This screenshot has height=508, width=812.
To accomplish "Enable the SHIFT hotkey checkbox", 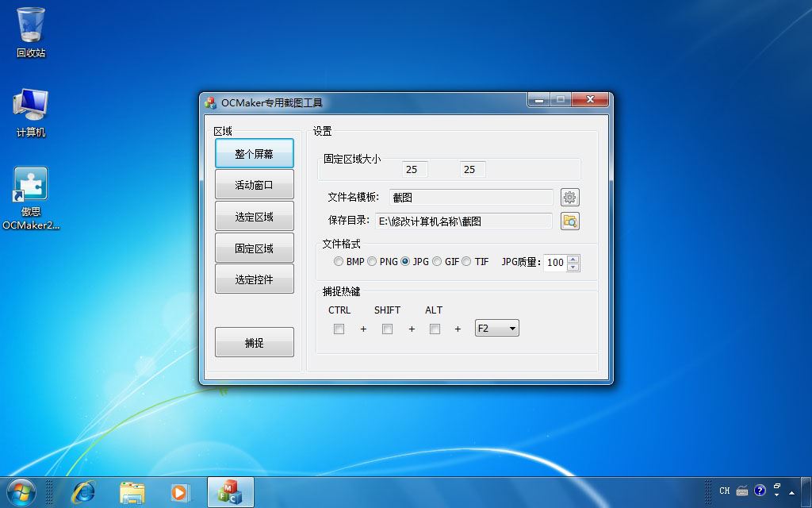I will [x=387, y=329].
